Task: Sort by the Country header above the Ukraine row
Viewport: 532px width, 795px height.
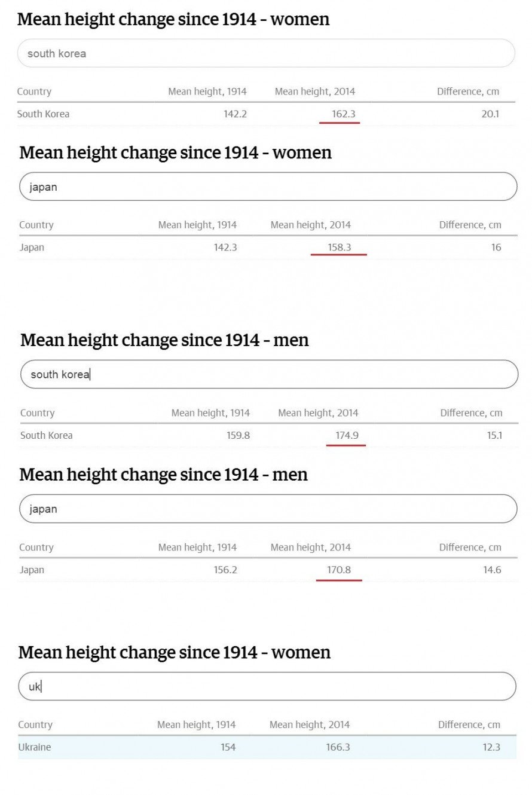Action: click(x=35, y=724)
